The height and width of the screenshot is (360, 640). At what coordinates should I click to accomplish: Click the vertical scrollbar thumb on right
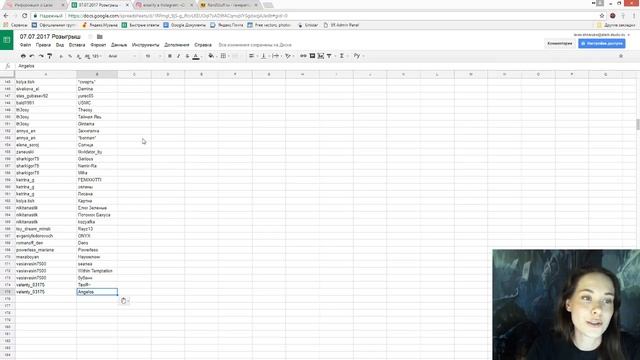(x=638, y=124)
